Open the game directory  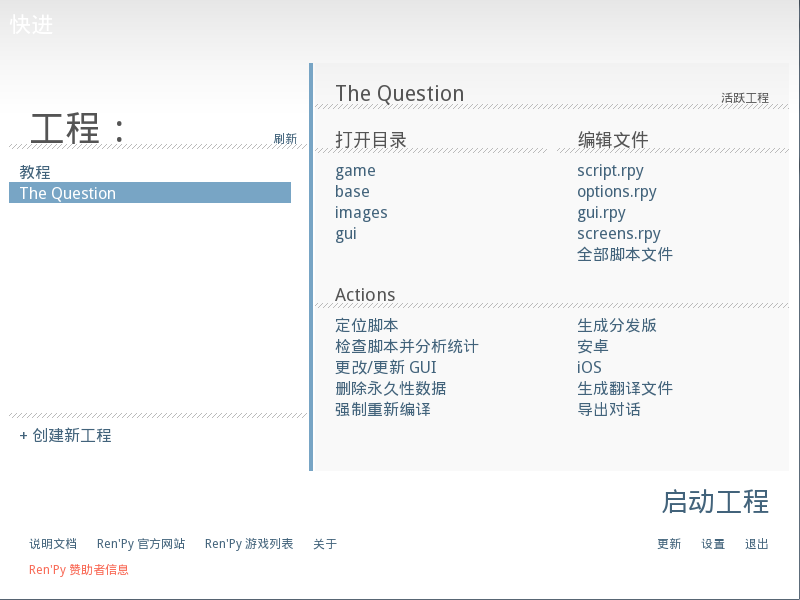(355, 171)
